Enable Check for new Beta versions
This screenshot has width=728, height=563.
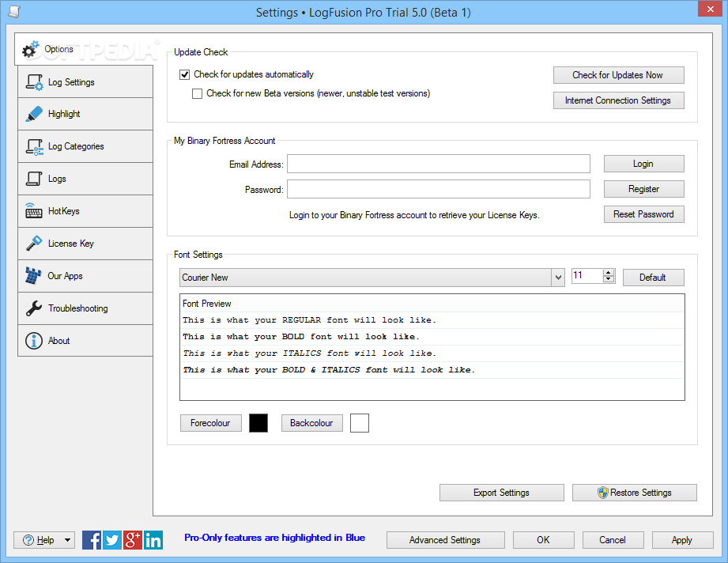198,93
